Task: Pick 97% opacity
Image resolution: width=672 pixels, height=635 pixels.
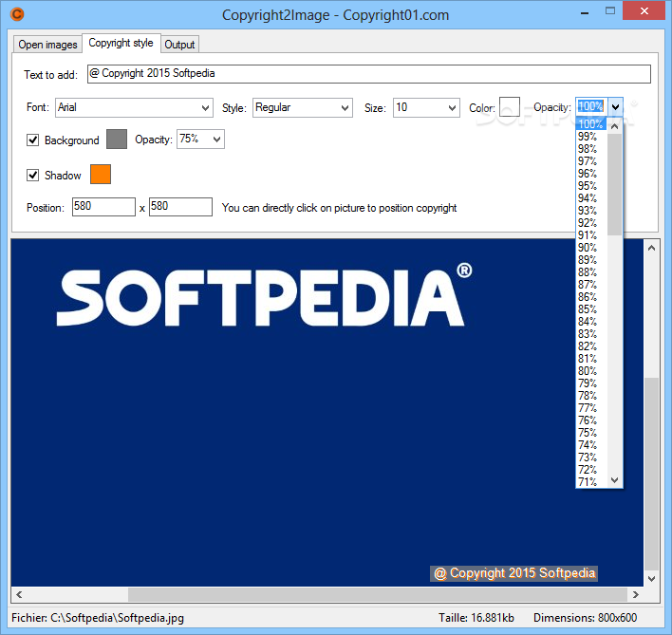Action: pos(591,161)
